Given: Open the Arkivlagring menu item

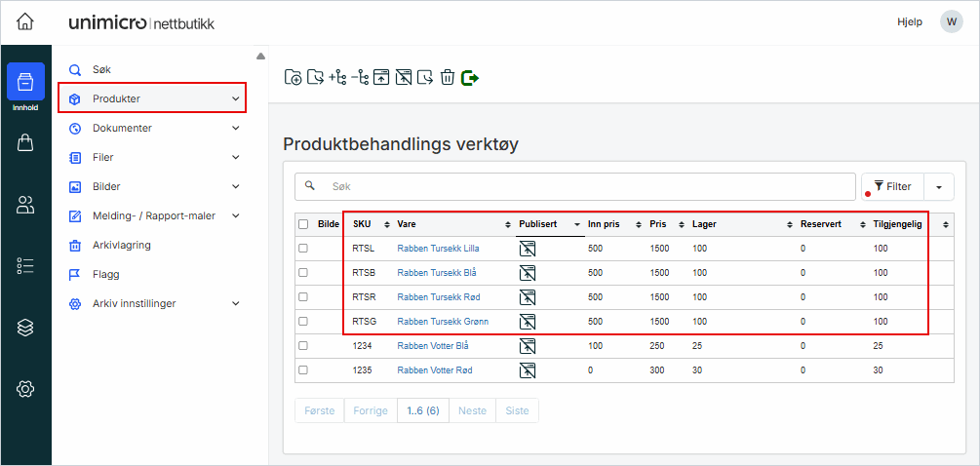Looking at the screenshot, I should (x=121, y=245).
